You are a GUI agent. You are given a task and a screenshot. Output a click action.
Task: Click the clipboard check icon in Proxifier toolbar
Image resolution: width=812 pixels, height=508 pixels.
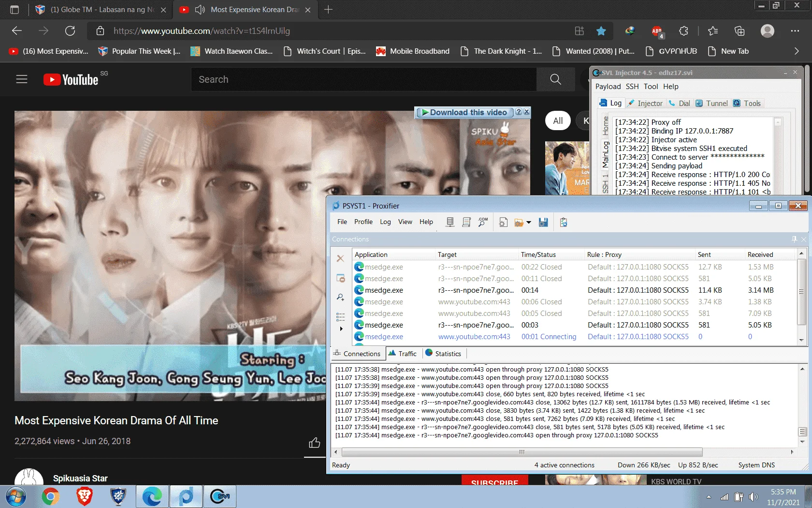click(564, 222)
